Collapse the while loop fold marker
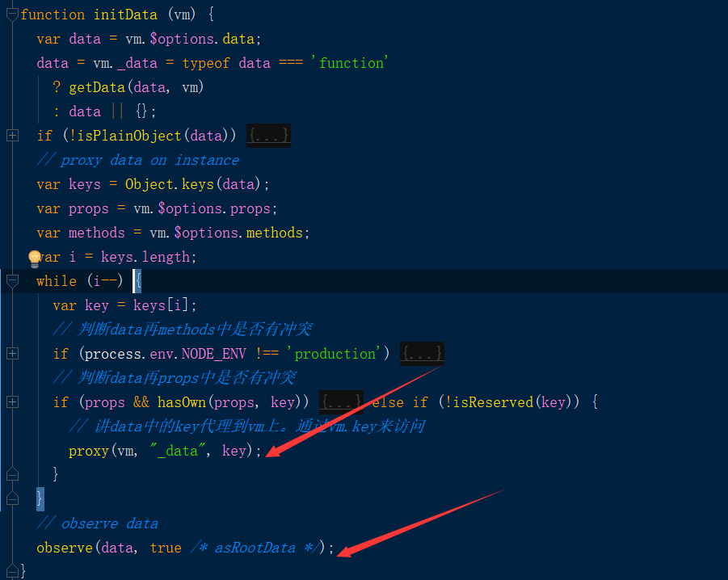728x580 pixels. pyautogui.click(x=13, y=281)
